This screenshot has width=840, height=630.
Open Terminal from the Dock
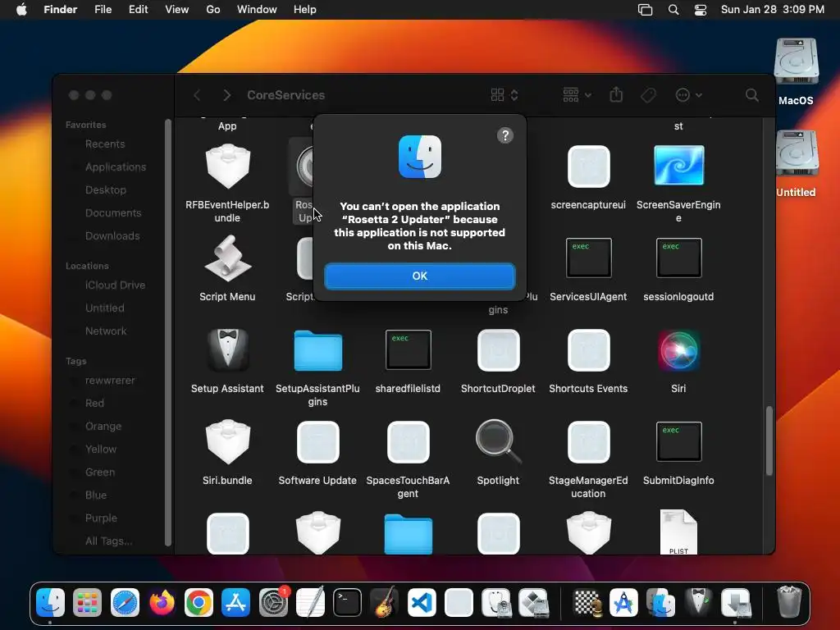pos(347,603)
